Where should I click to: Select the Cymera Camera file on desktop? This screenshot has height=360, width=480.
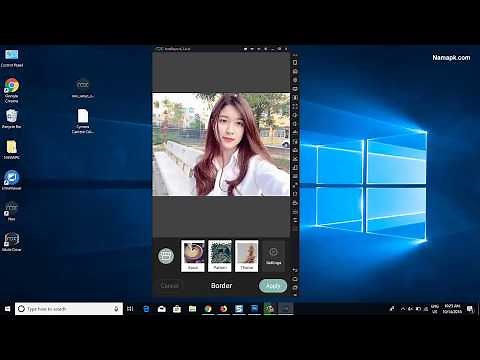[x=83, y=121]
